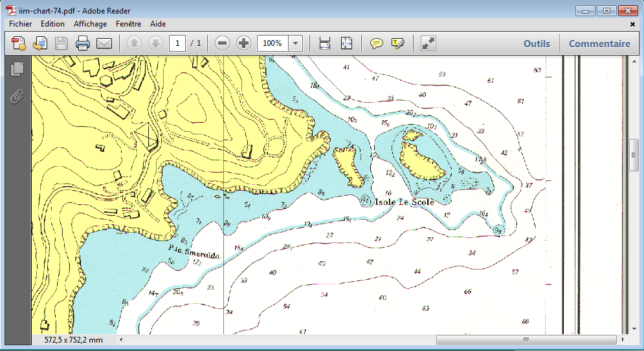
Task: Switch to read mode view
Action: [428, 43]
